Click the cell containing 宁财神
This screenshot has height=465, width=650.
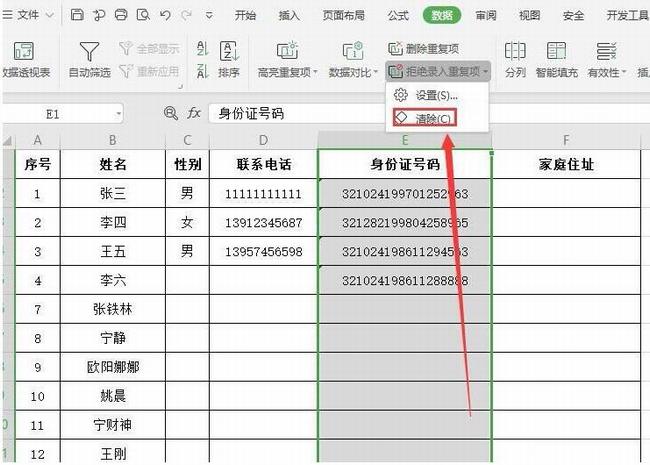(113, 425)
